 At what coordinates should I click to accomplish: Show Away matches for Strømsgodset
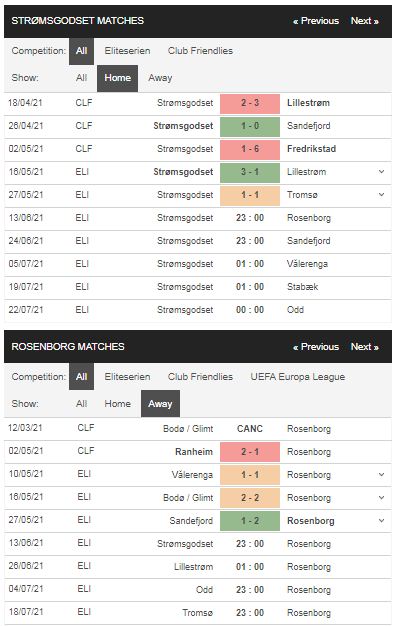point(160,78)
